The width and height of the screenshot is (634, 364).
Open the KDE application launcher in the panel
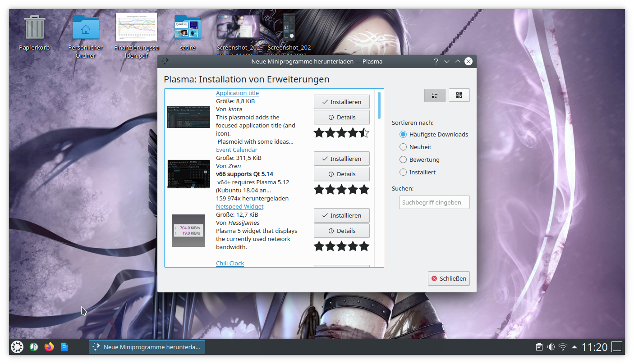pos(17,347)
